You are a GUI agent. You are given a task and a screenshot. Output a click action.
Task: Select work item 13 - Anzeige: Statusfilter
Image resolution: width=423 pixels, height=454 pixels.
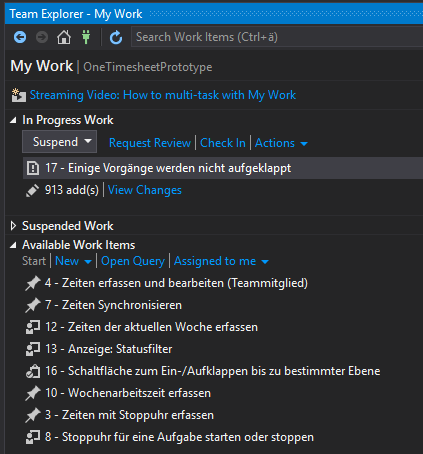[109, 349]
